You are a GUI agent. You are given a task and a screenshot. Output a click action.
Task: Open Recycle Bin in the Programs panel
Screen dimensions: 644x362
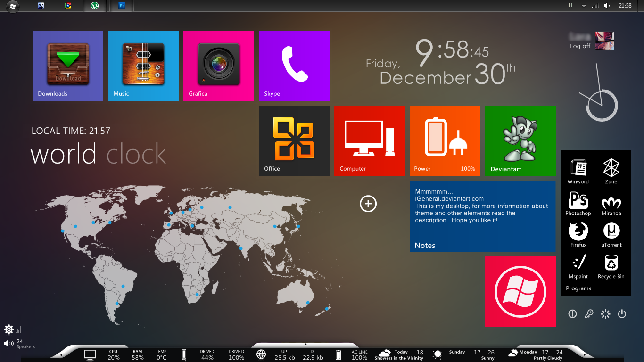(x=611, y=267)
